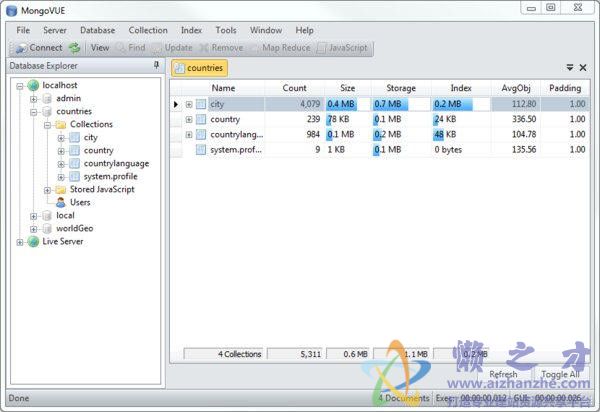Expand the Stored JavaScript folder
The width and height of the screenshot is (600, 412).
[x=47, y=190]
